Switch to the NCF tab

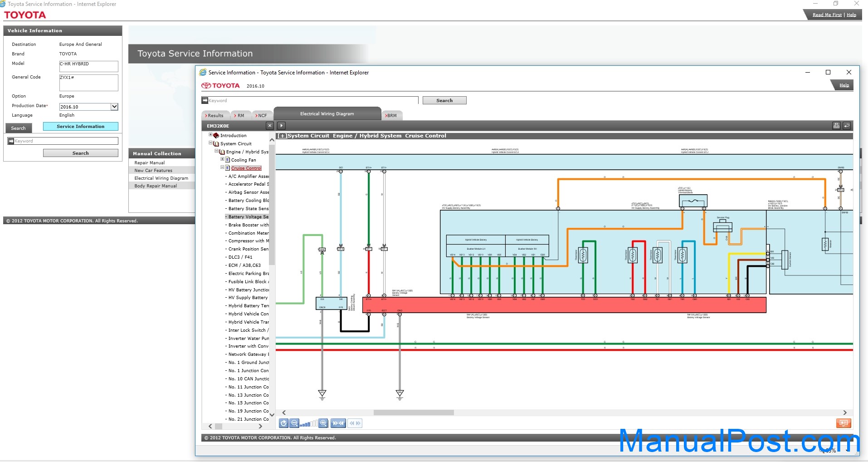262,115
